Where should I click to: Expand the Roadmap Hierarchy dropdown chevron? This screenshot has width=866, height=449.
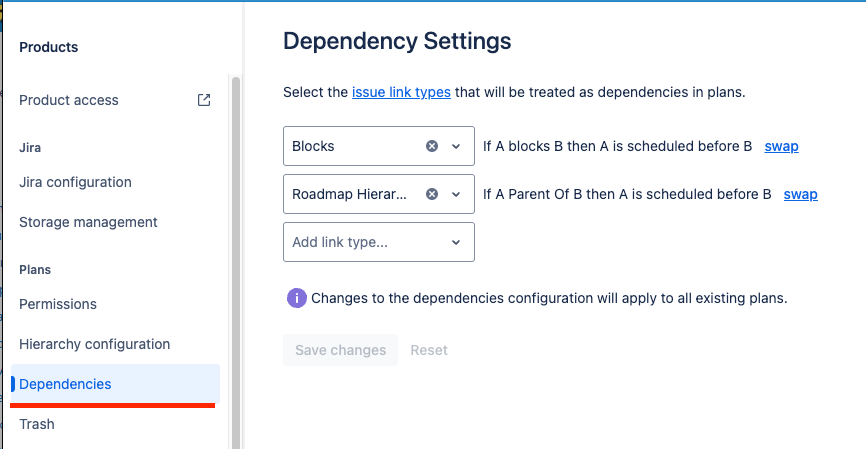pos(456,194)
